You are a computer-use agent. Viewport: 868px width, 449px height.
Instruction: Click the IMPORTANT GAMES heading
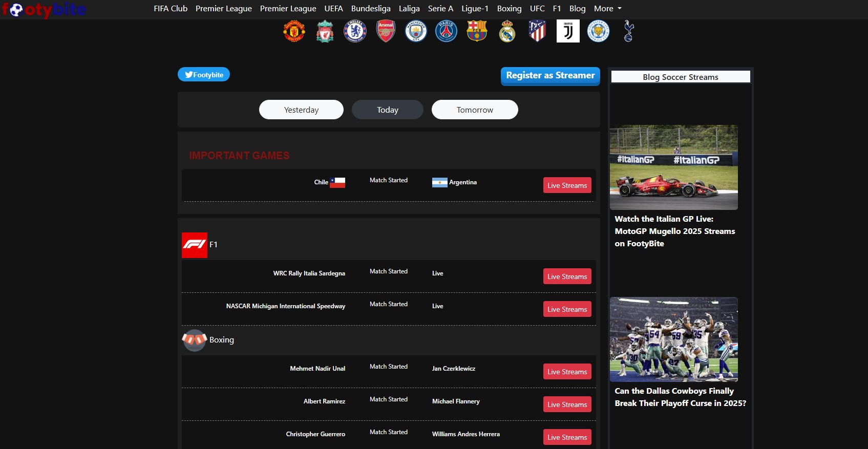point(239,156)
